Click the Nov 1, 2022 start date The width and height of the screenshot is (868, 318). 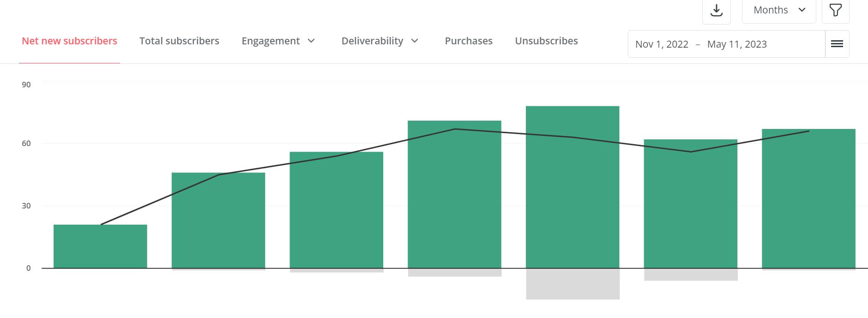[x=662, y=44]
